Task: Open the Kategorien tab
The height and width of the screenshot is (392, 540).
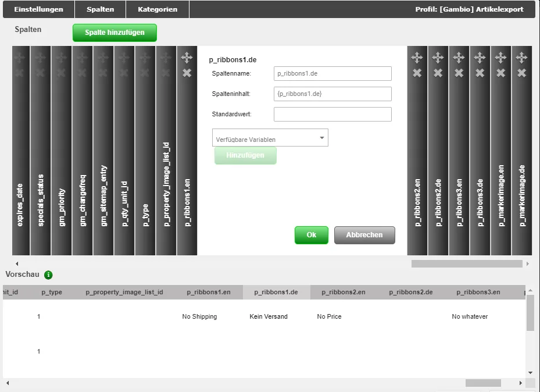Action: (158, 9)
